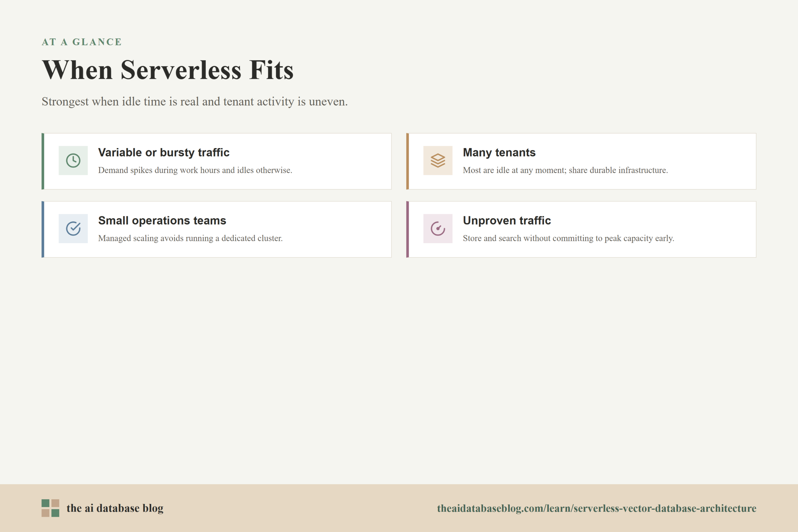Screen dimensions: 798x532
Task: Select the 'Unproven traffic' card heading
Action: tap(507, 221)
